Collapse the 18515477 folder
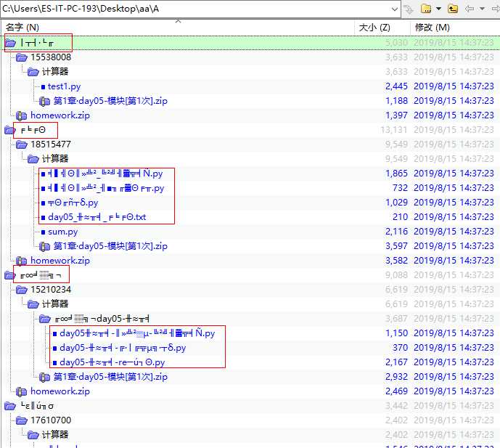The image size is (500, 448). 21,144
